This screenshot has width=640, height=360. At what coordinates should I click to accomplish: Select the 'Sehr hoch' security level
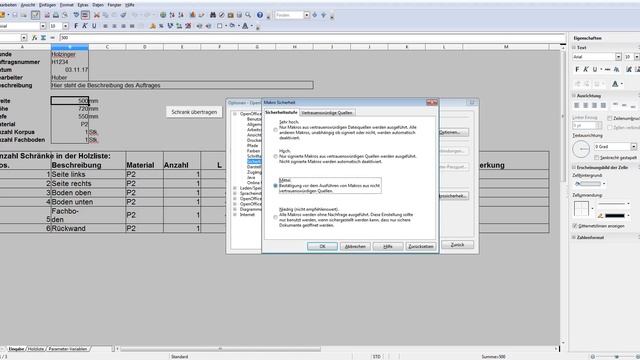click(x=276, y=130)
